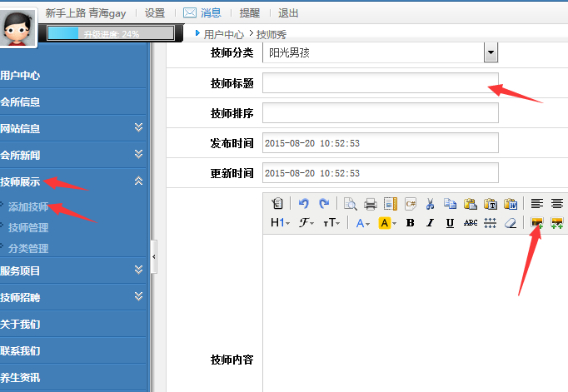Open the 养生资讯 sidebar menu item
The width and height of the screenshot is (568, 392).
(20, 378)
